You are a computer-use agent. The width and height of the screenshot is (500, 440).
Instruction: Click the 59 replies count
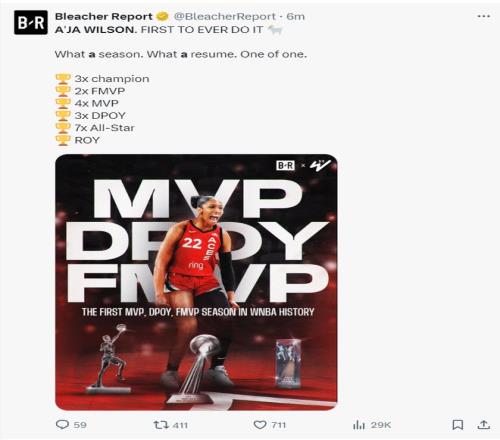click(80, 425)
